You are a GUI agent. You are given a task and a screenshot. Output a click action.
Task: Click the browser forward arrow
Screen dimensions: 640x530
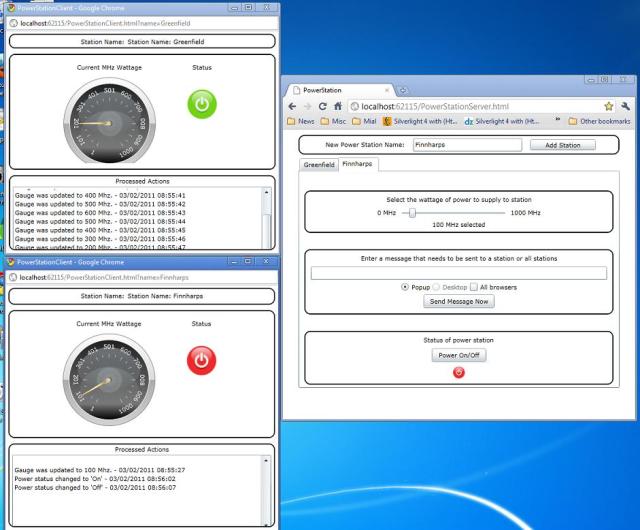coord(307,107)
